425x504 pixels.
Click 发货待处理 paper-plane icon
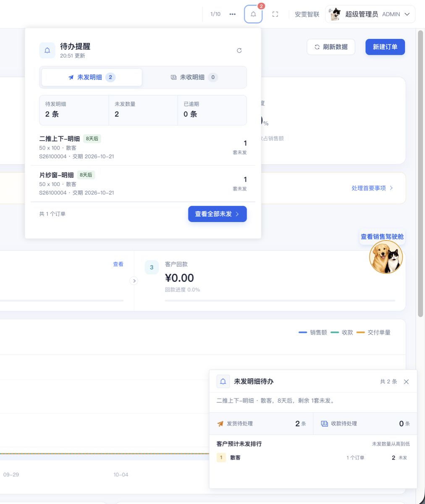(x=220, y=424)
